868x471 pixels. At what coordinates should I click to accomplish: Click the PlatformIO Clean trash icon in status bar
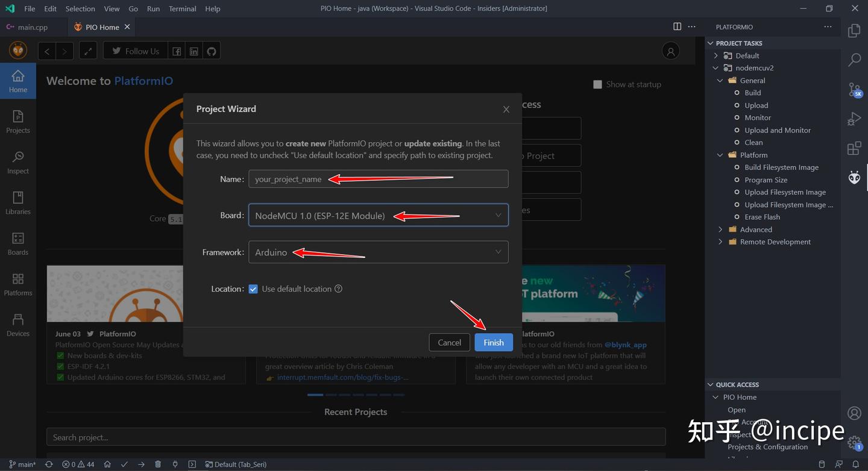(x=158, y=464)
